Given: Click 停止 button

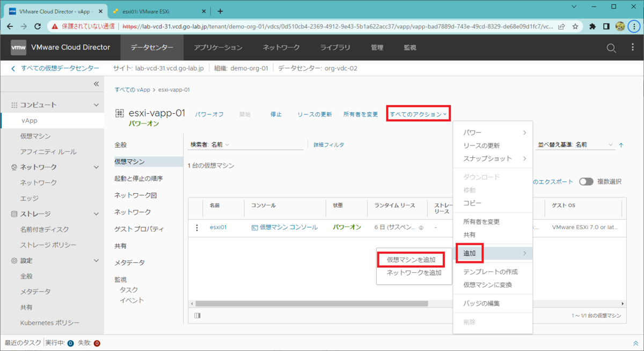Looking at the screenshot, I should pyautogui.click(x=276, y=114).
